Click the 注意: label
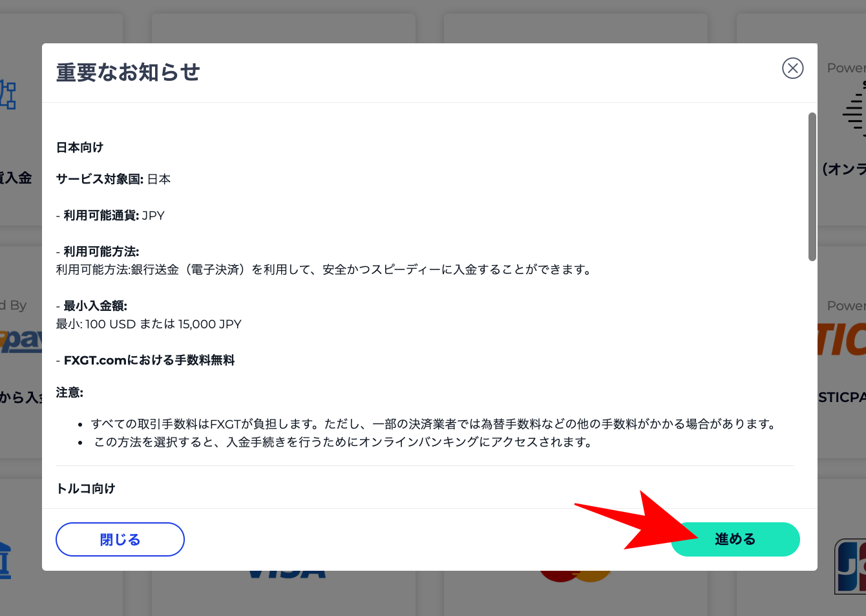Image resolution: width=866 pixels, height=616 pixels. point(70,392)
